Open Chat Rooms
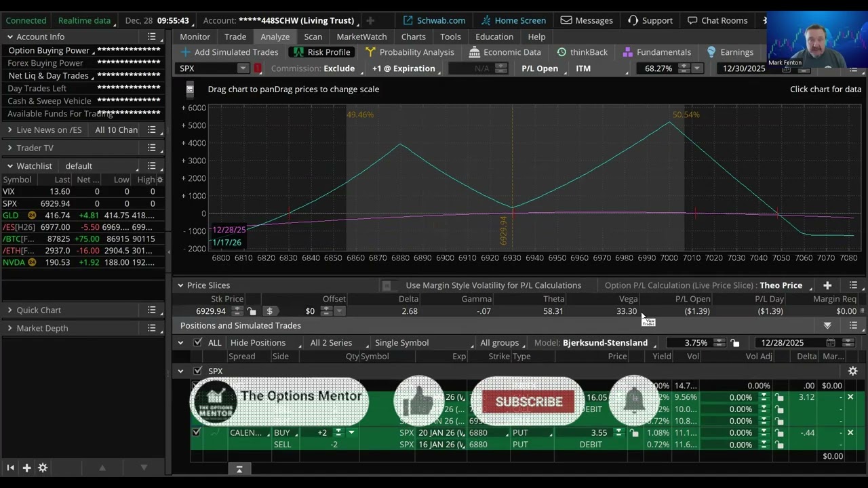Image resolution: width=868 pixels, height=488 pixels. [x=717, y=20]
